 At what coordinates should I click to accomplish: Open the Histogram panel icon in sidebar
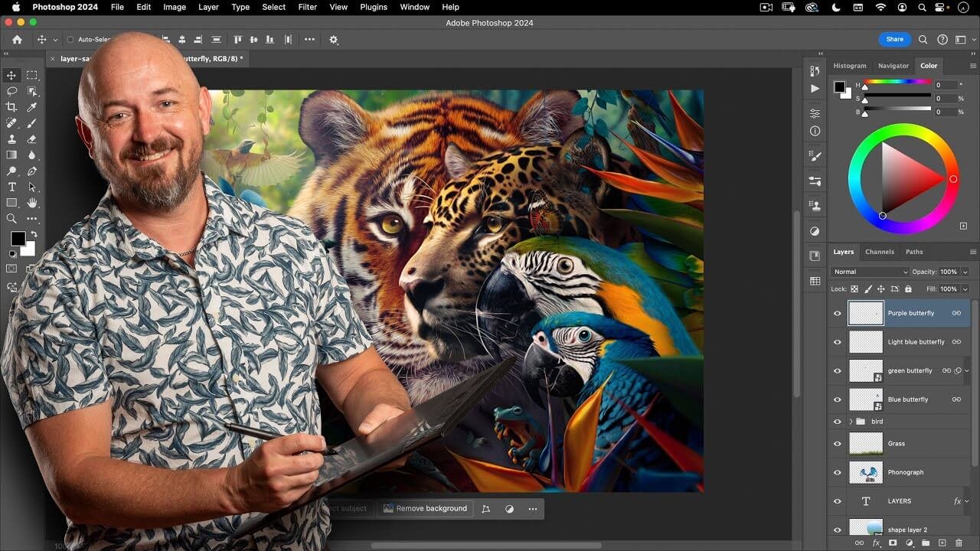click(x=850, y=66)
